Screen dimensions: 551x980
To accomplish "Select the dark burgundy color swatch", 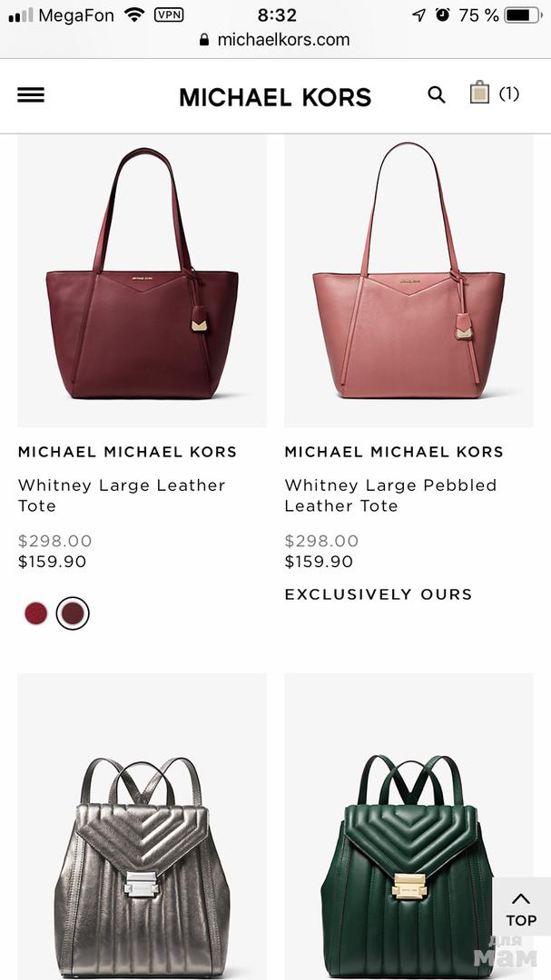I will tap(73, 613).
